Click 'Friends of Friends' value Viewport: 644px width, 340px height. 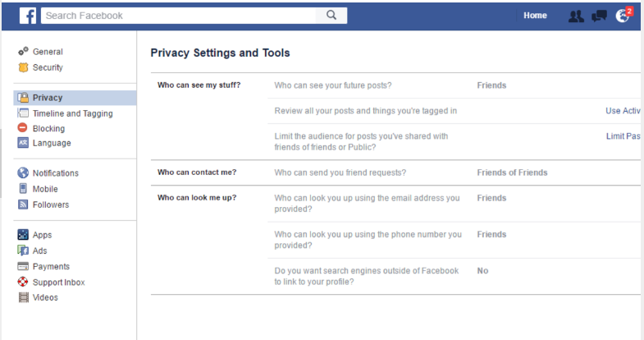[512, 172]
